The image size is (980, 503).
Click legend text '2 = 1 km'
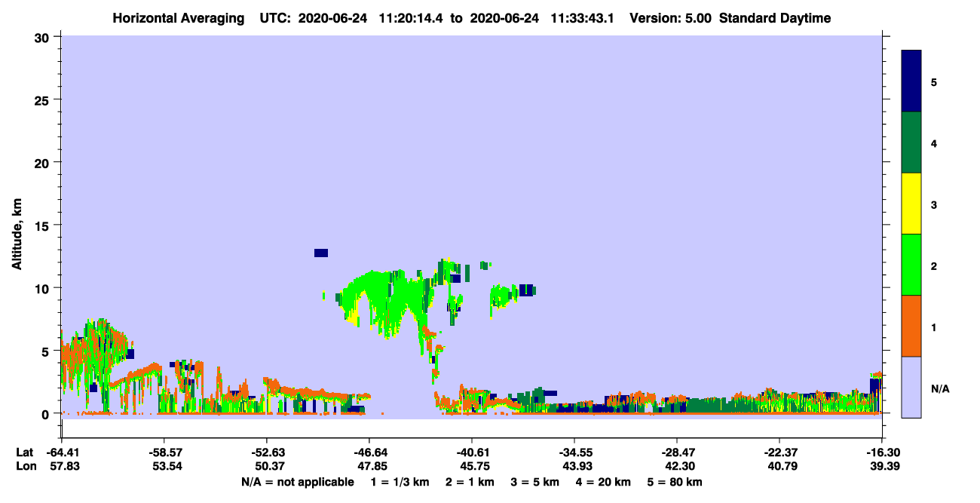click(x=470, y=482)
